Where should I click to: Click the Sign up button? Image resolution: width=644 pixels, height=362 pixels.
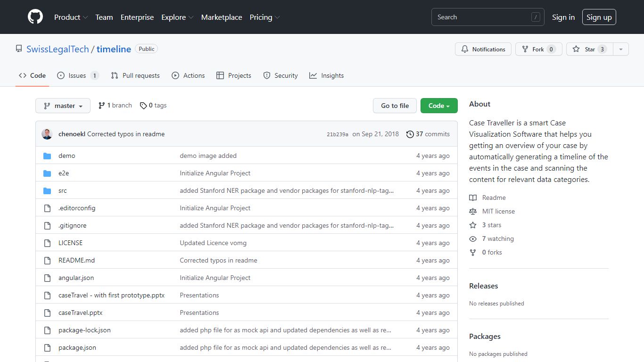tap(599, 17)
